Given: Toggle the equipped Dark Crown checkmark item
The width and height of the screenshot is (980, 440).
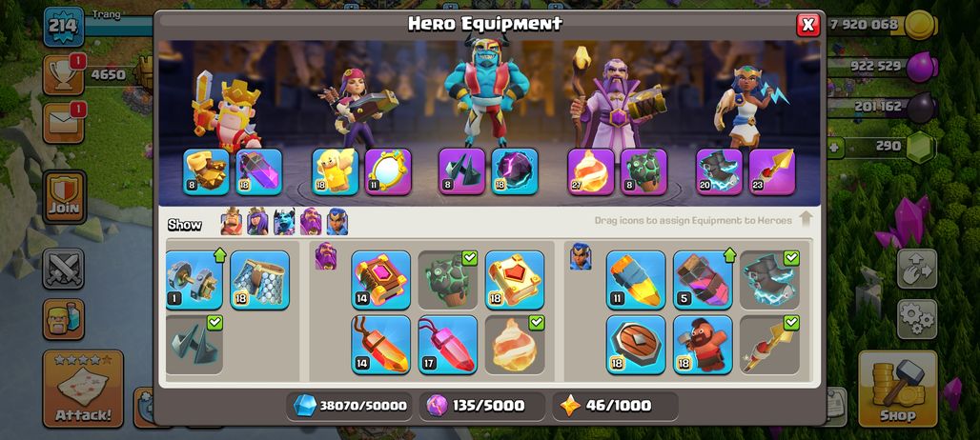Looking at the screenshot, I should (194, 345).
